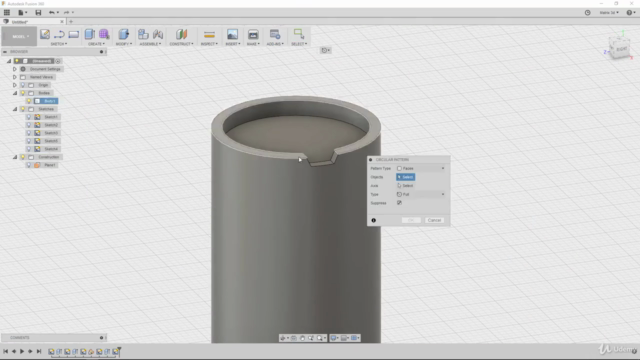
Task: Open the SKETCH menu
Action: click(59, 44)
